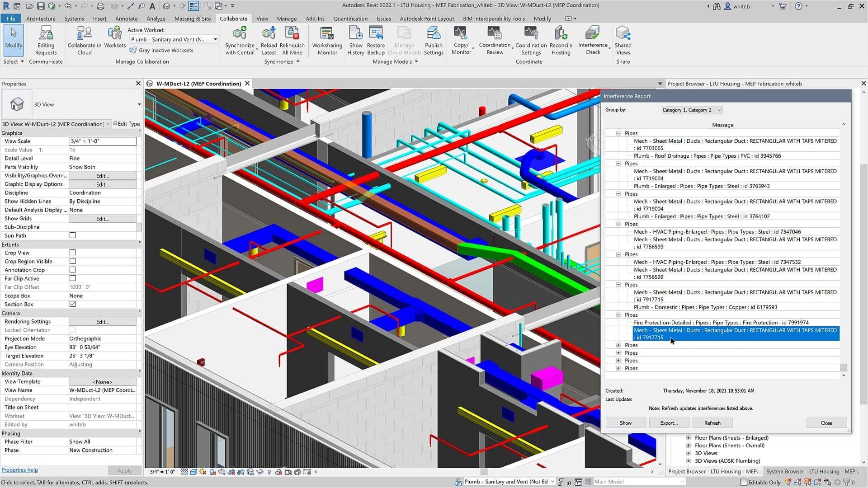Viewport: 868px width, 488px height.
Task: Expand the Pipes group in Interference Report
Action: (x=618, y=345)
